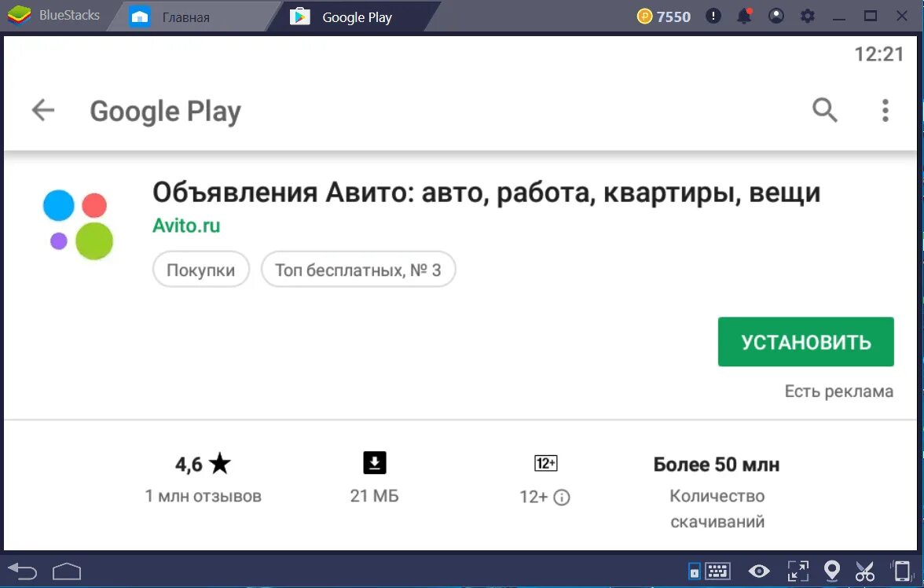Viewport: 924px width, 588px height.
Task: Select the Покупки category chip
Action: [201, 270]
